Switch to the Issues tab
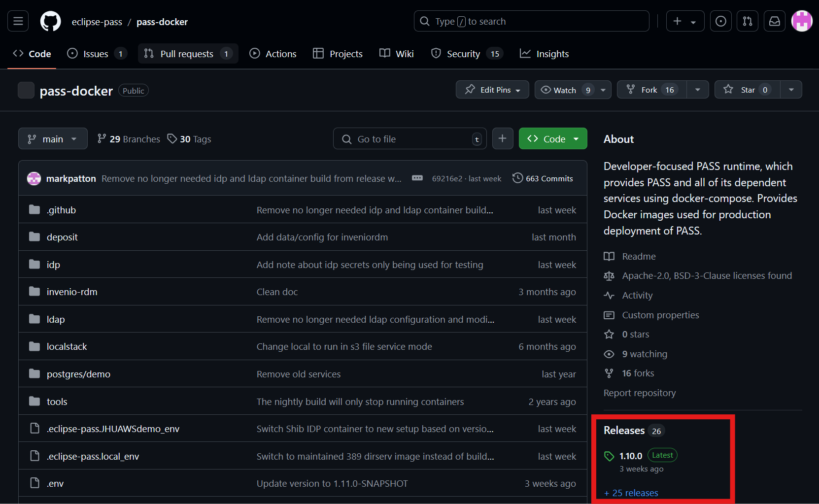The image size is (819, 504). (97, 54)
